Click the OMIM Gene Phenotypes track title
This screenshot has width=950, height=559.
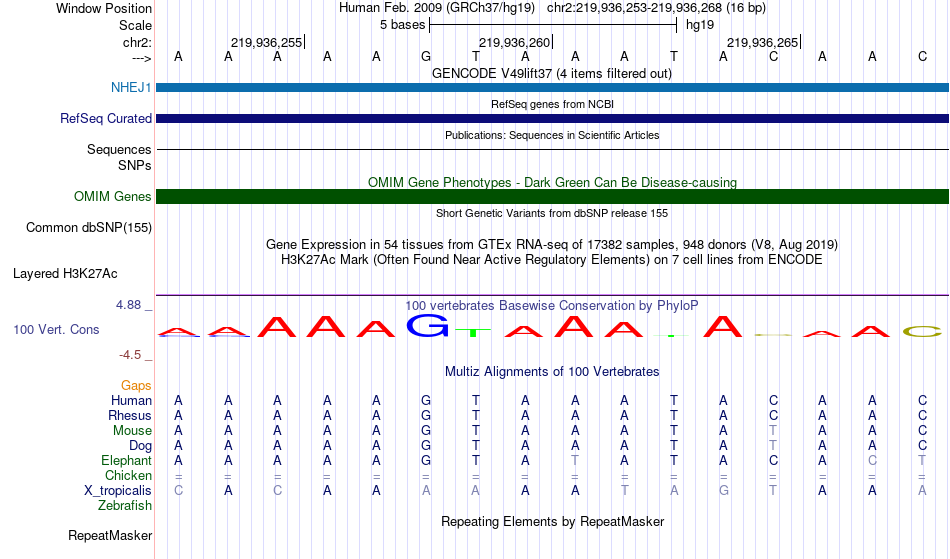553,182
